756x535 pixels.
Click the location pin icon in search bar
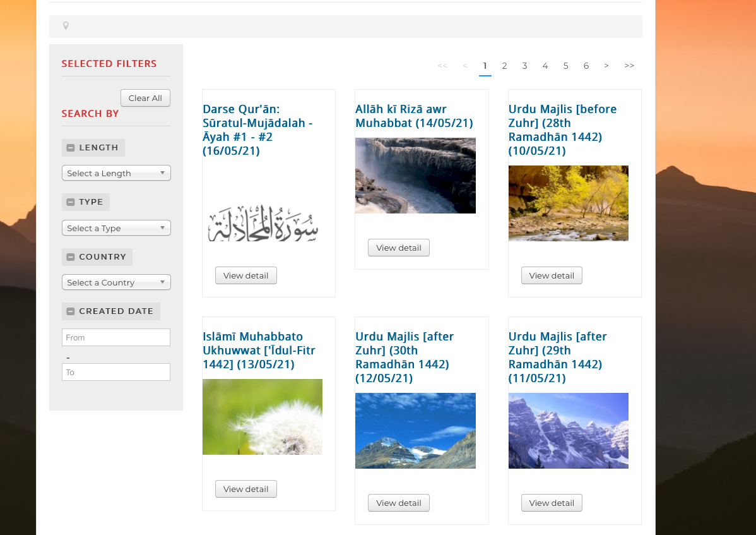tap(66, 26)
